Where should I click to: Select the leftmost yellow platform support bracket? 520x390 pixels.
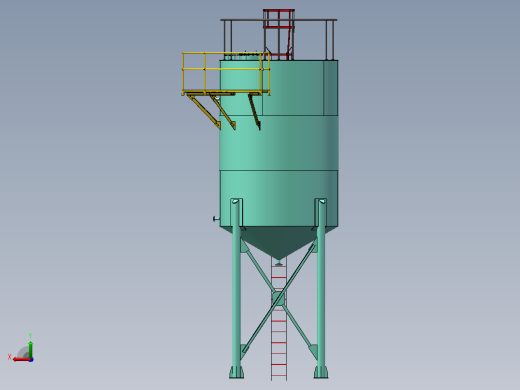click(204, 111)
